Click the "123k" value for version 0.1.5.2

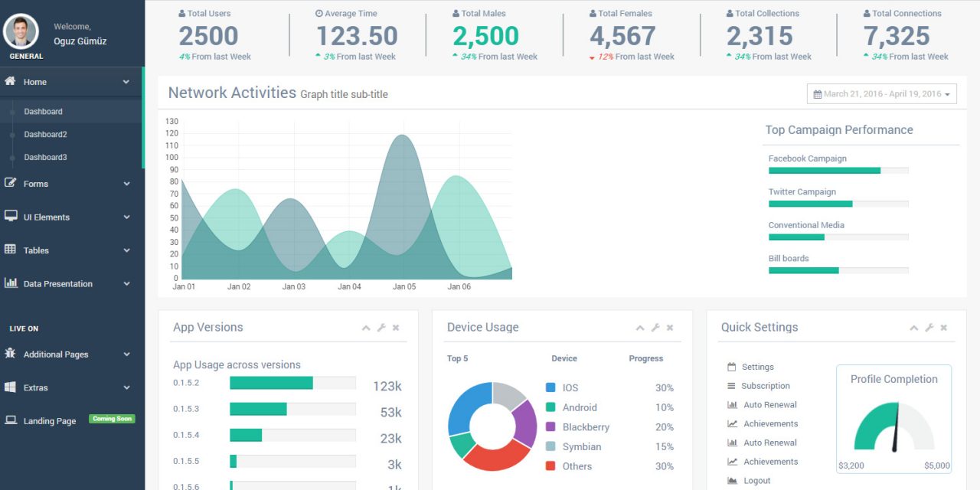click(x=387, y=386)
